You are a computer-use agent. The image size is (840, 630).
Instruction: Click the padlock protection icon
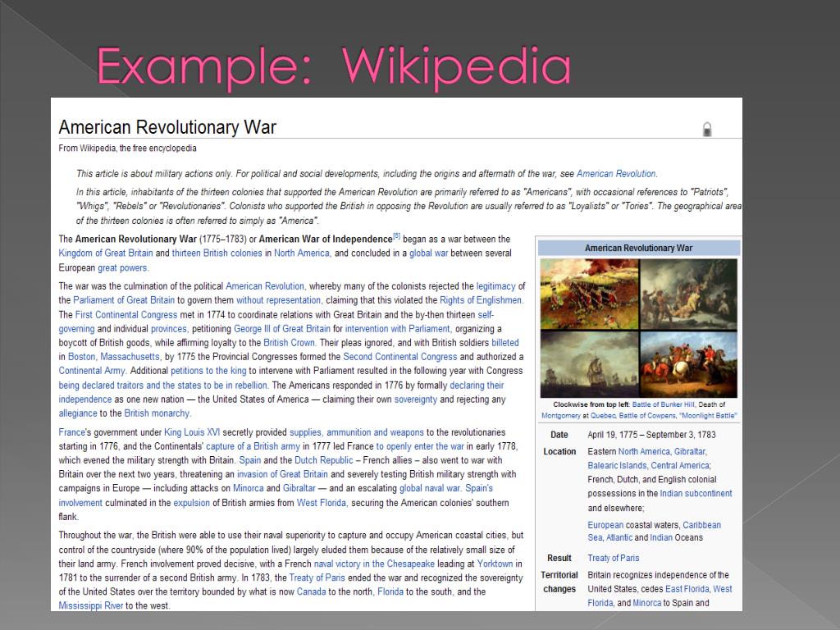(706, 129)
